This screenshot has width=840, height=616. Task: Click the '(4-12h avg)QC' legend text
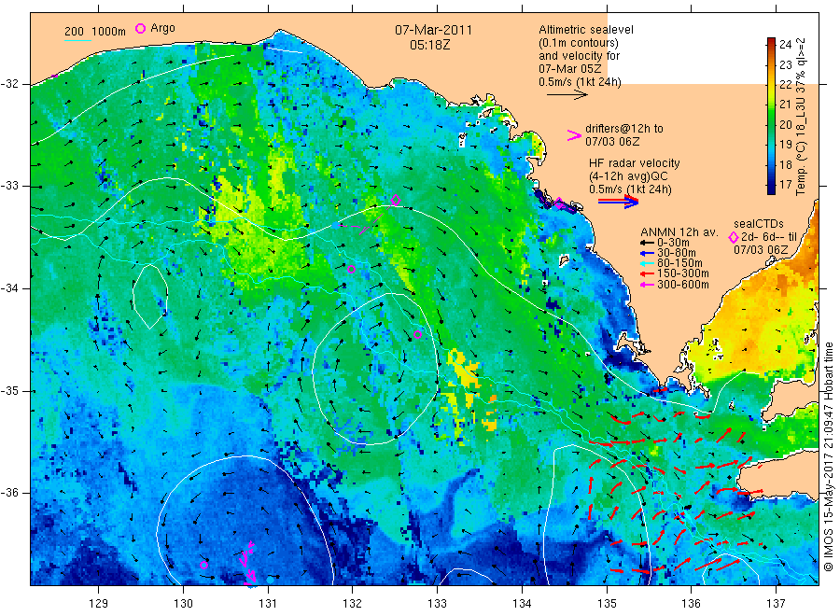(x=628, y=176)
